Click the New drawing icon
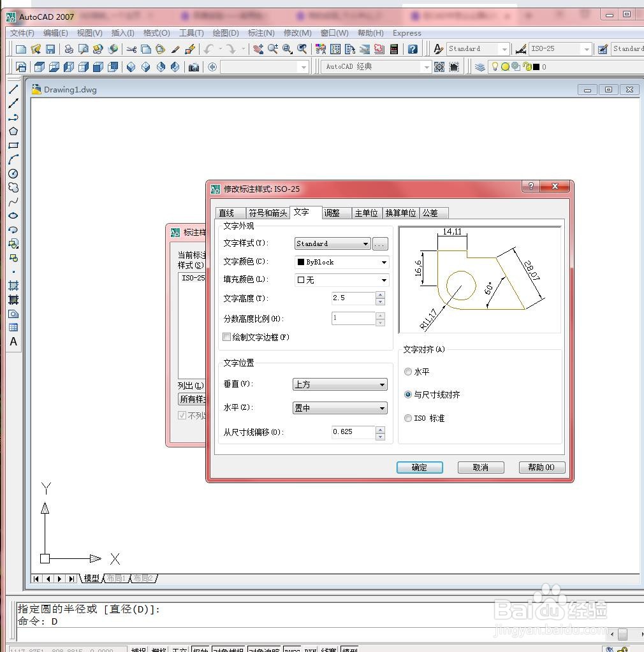 pyautogui.click(x=21, y=49)
